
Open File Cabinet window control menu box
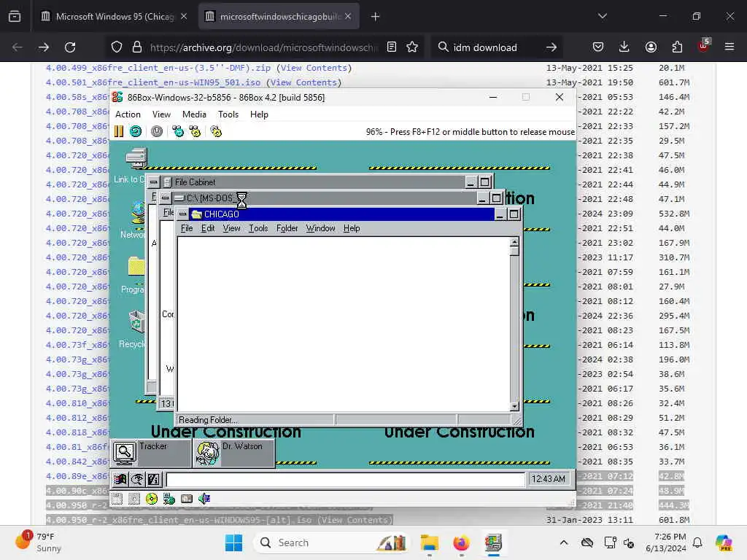click(x=153, y=182)
